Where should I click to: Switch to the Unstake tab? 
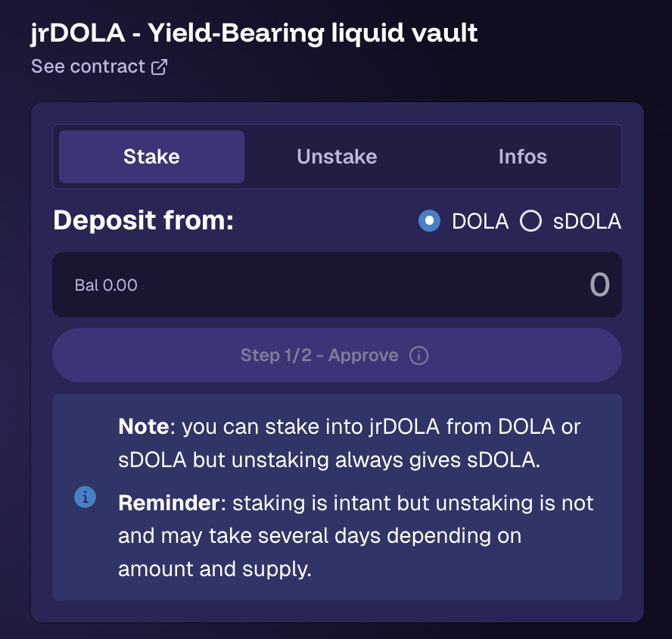[337, 157]
